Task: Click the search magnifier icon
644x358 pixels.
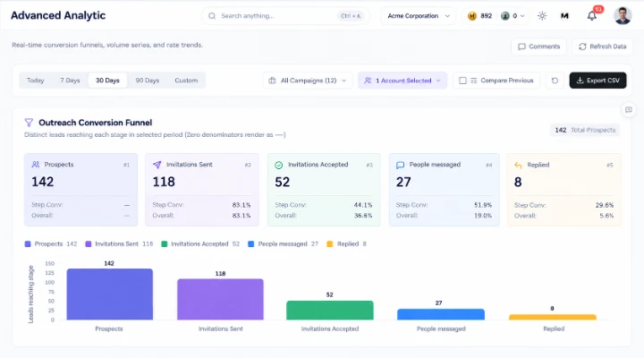Action: point(212,16)
